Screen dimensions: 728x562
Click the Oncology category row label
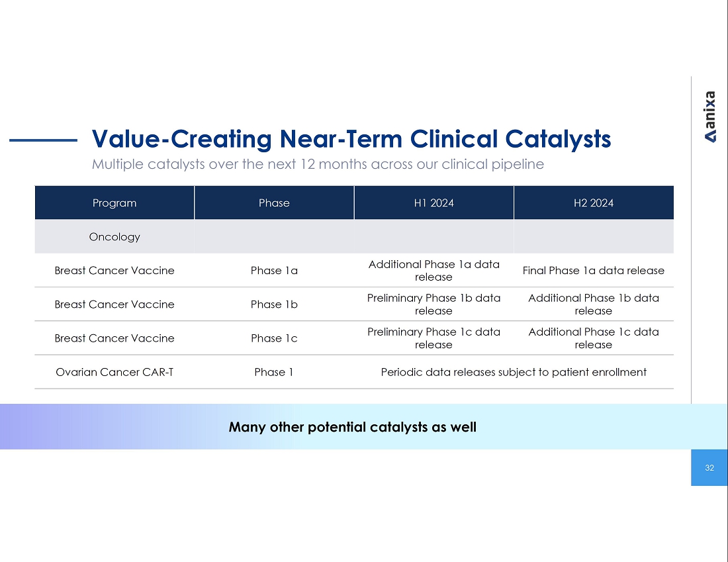114,237
